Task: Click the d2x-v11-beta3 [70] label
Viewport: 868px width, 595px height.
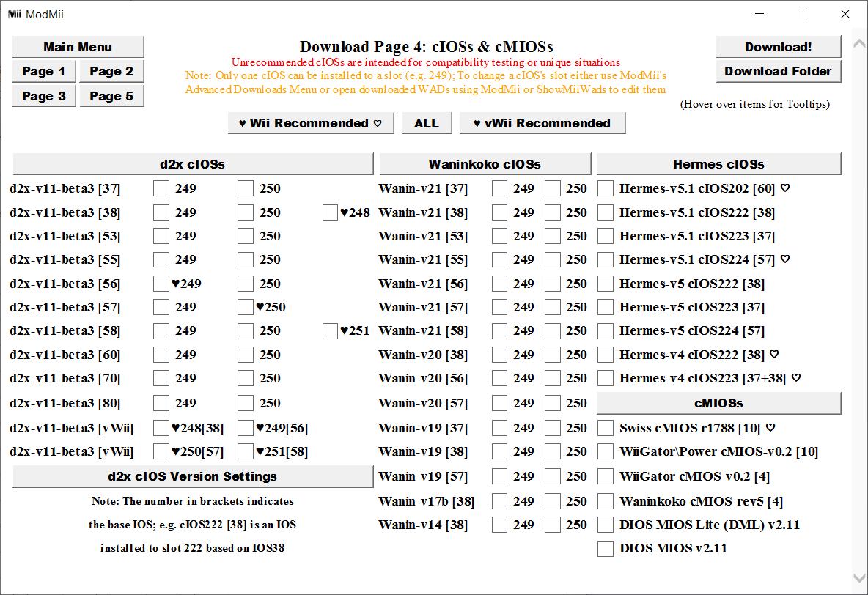Action: (x=65, y=379)
